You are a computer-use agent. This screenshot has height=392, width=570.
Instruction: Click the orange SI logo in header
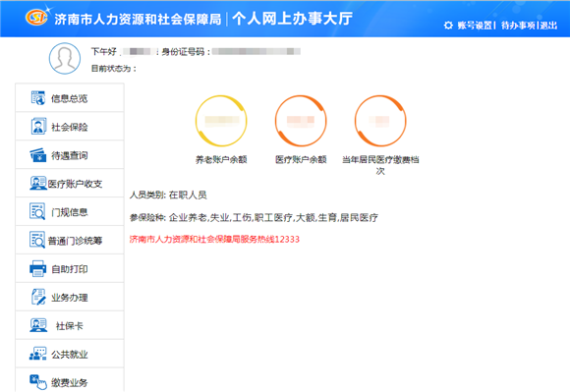[36, 17]
